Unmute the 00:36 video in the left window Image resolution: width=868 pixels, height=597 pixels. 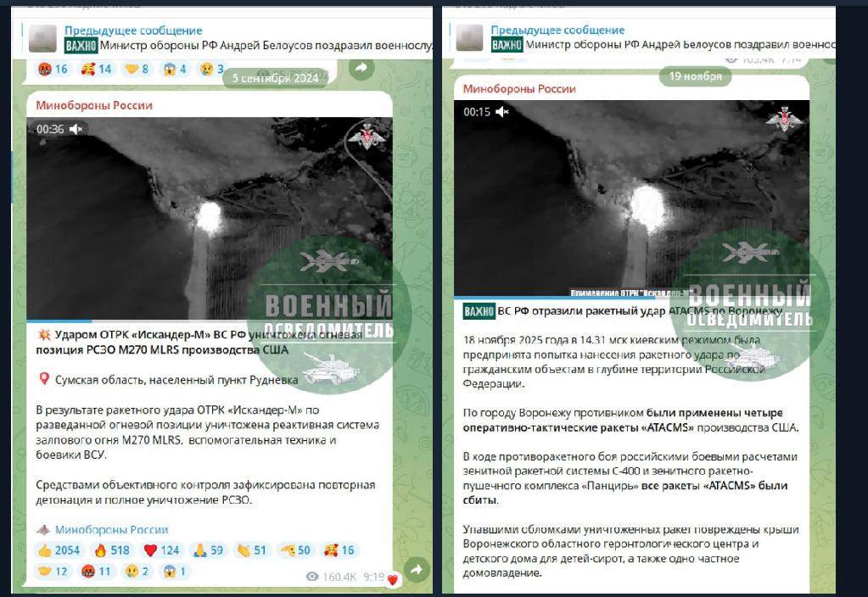click(76, 129)
